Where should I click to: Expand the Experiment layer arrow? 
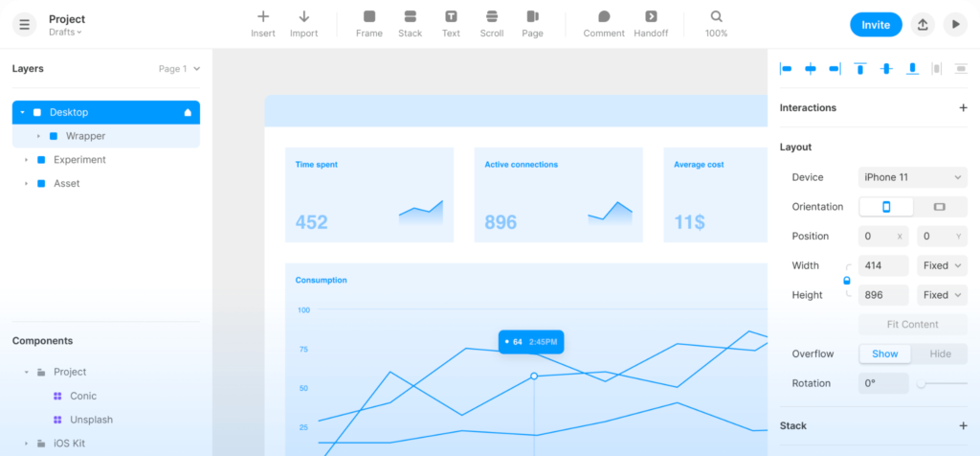(26, 160)
